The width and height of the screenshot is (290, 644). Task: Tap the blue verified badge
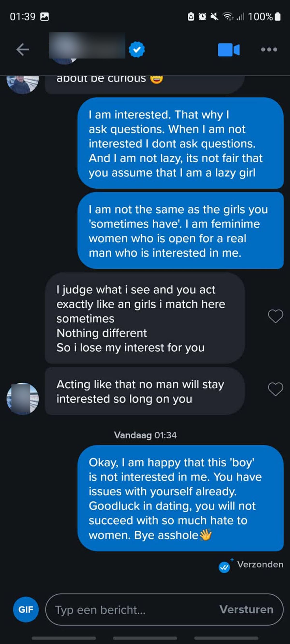tap(137, 49)
